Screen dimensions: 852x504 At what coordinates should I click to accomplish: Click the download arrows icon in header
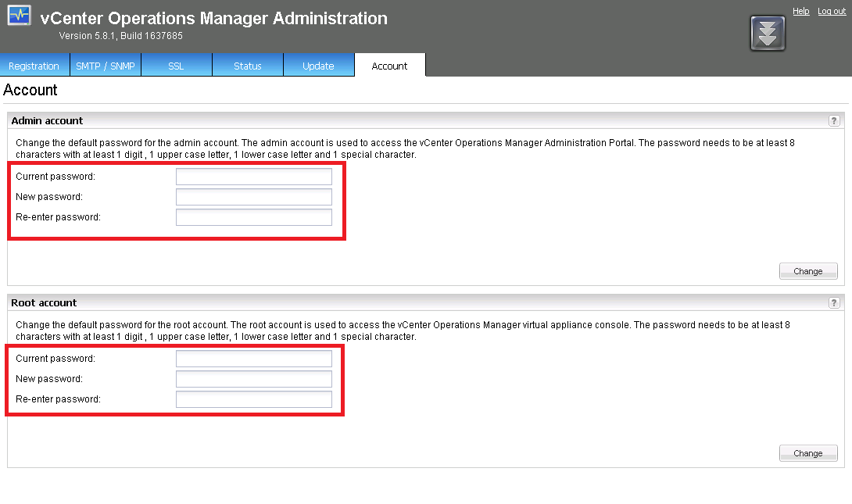(768, 34)
